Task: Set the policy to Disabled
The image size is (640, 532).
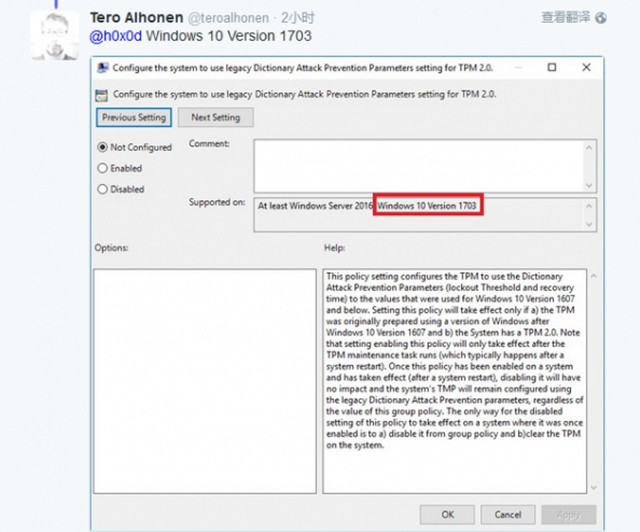Action: coord(102,189)
